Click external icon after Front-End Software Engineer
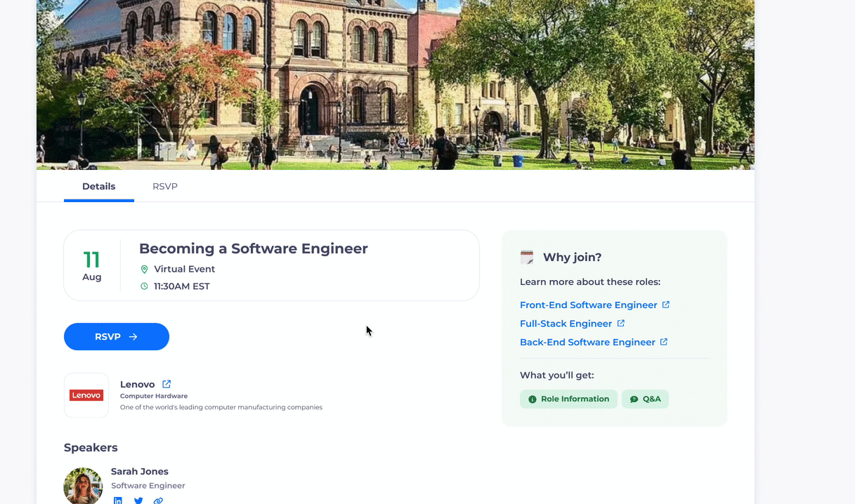Image resolution: width=855 pixels, height=504 pixels. pyautogui.click(x=666, y=305)
